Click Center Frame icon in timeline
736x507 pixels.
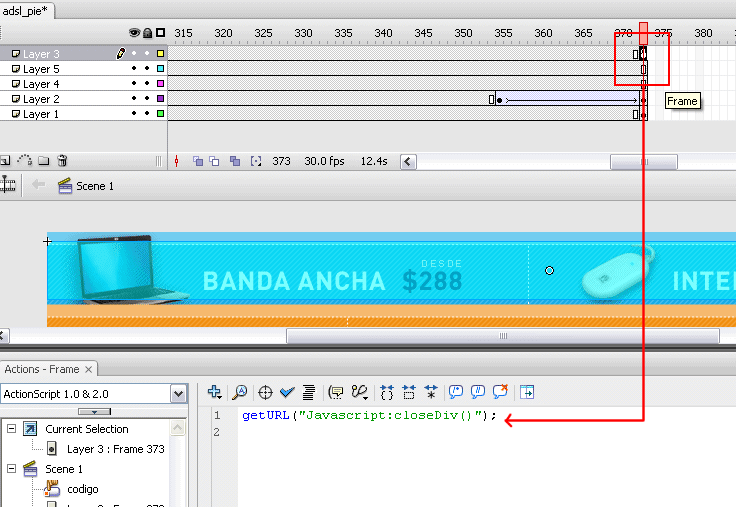point(177,161)
